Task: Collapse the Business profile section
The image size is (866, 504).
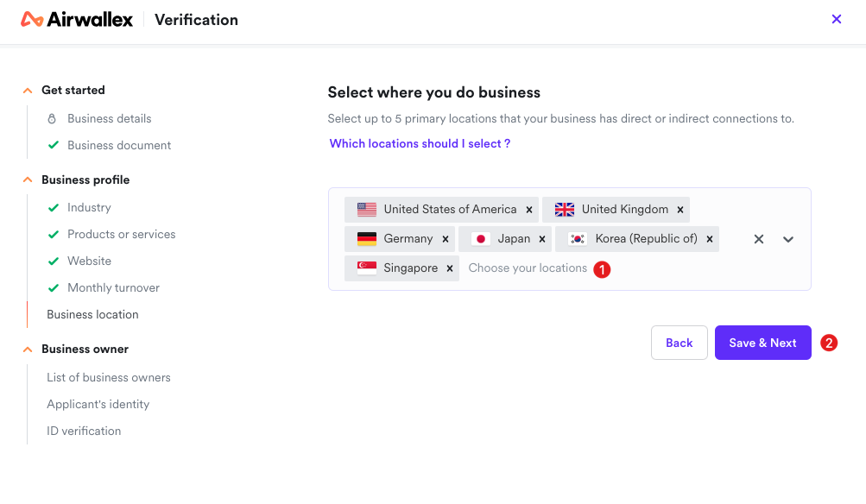Action: 28,180
